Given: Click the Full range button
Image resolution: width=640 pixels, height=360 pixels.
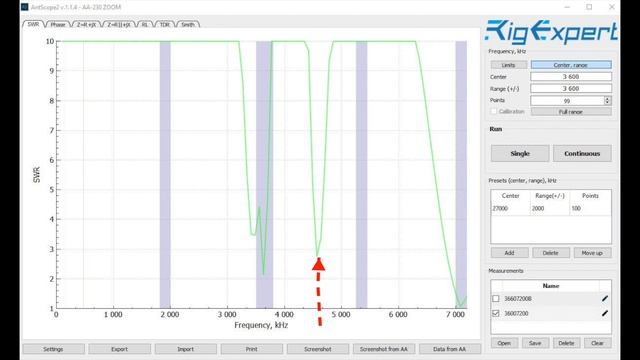Looking at the screenshot, I should [571, 112].
